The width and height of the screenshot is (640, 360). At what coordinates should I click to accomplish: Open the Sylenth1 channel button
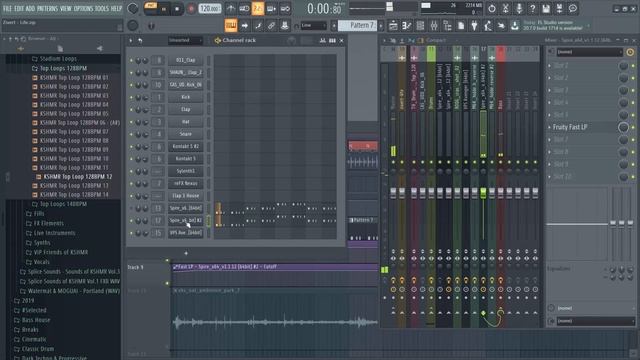pyautogui.click(x=185, y=171)
